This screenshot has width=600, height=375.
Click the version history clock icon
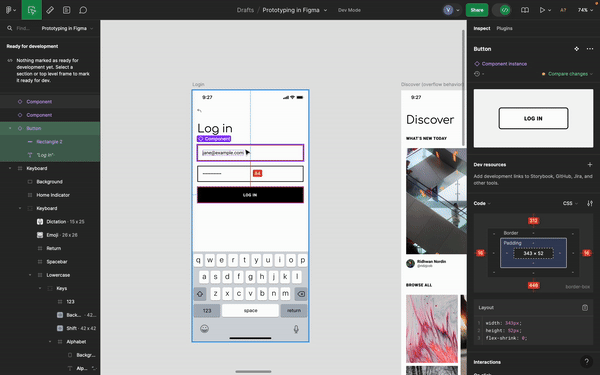[x=477, y=74]
